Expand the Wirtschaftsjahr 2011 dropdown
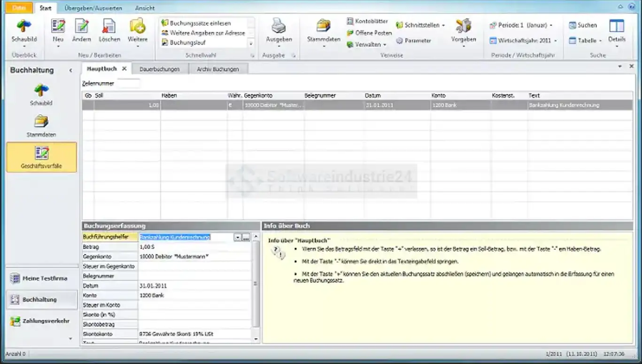 click(x=523, y=41)
